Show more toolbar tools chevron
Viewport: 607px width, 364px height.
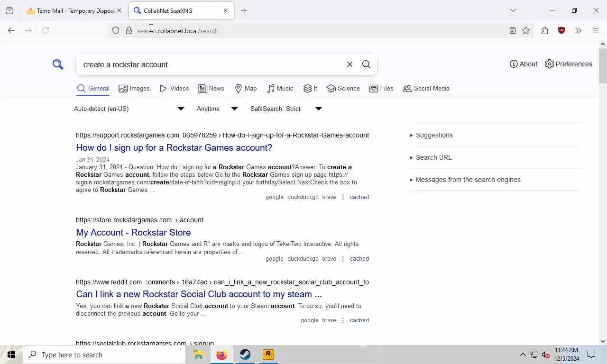click(x=578, y=30)
